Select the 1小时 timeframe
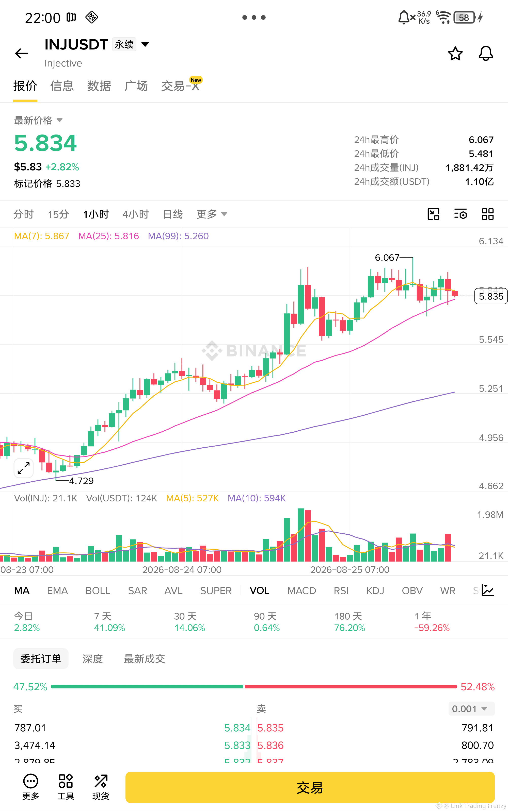Image resolution: width=508 pixels, height=812 pixels. click(96, 214)
